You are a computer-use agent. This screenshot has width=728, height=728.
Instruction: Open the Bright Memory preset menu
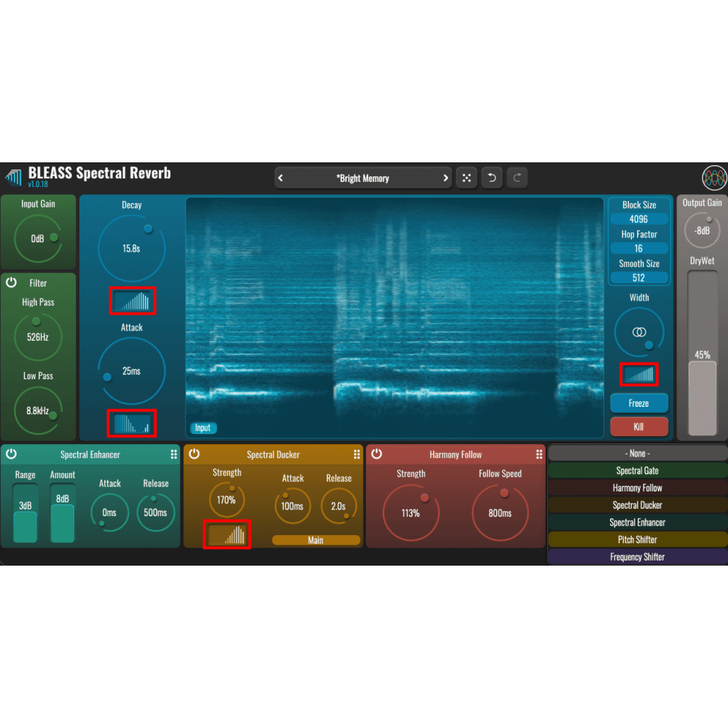[363, 178]
